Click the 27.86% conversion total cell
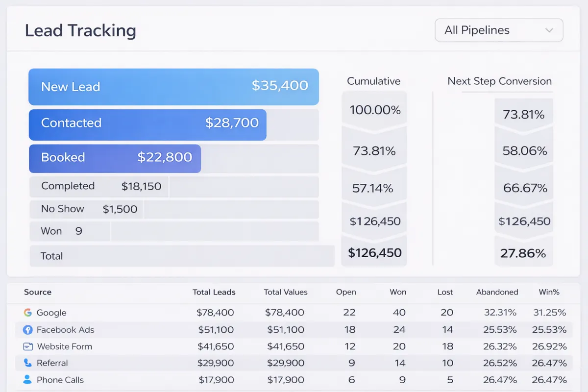This screenshot has height=392, width=588. [x=523, y=253]
